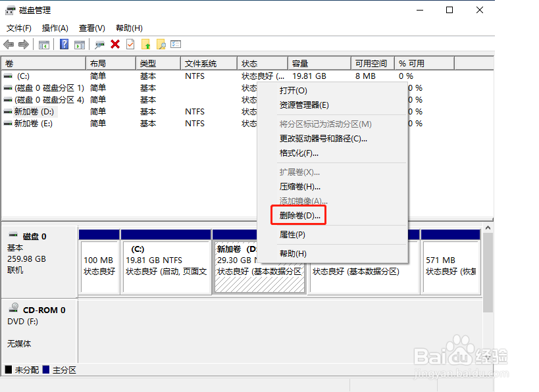Open the 帮助(H) menu bar entry
The image size is (539, 392).
(x=129, y=28)
